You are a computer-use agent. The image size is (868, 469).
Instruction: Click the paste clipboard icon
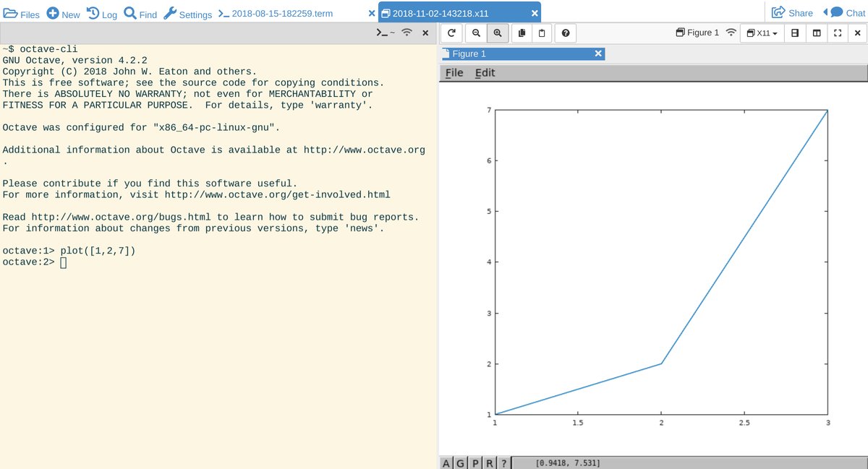click(x=541, y=33)
